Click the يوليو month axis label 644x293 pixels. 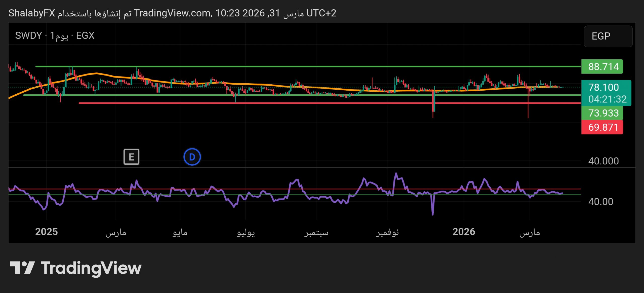[246, 232]
